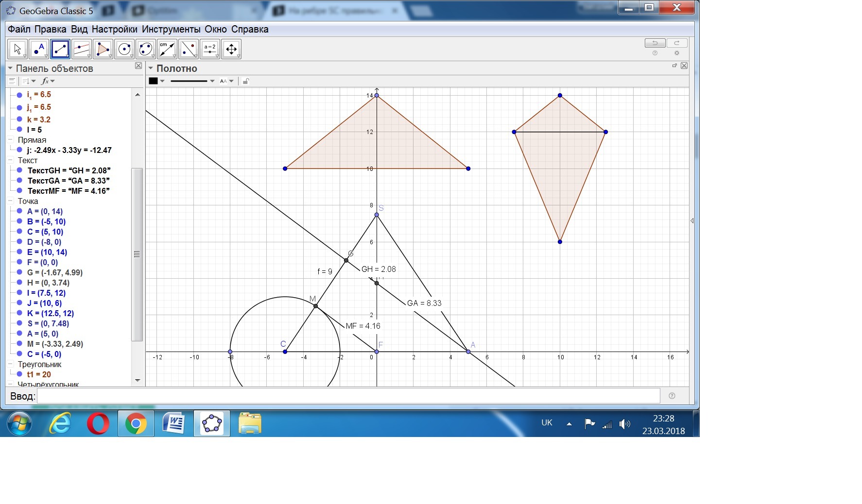Image resolution: width=862 pixels, height=504 pixels.
Task: Detach the Полотно view into window
Action: point(674,66)
